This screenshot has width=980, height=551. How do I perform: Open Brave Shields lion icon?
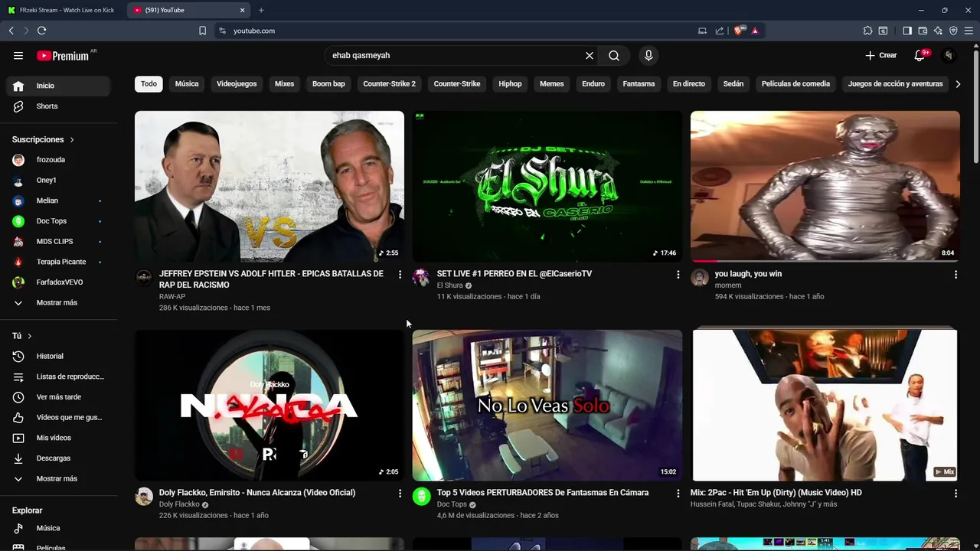pyautogui.click(x=739, y=31)
